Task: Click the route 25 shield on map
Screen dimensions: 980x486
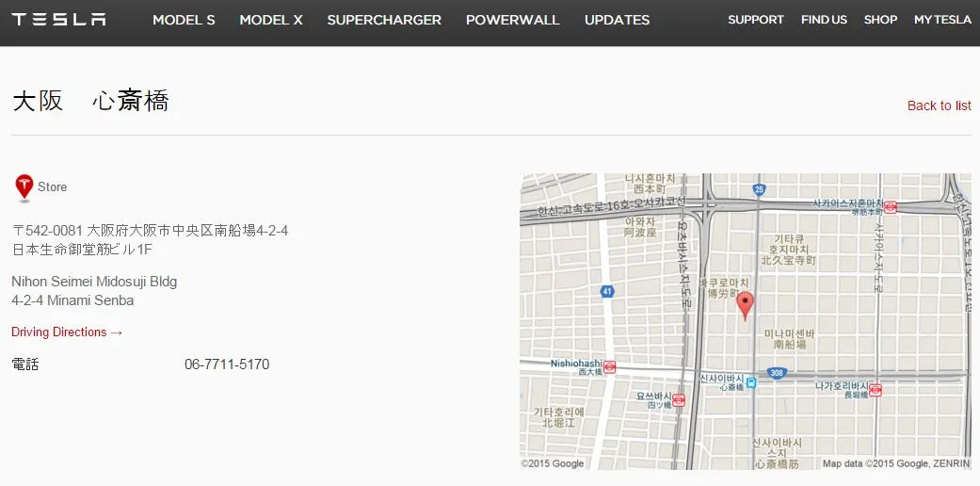Action: [759, 189]
